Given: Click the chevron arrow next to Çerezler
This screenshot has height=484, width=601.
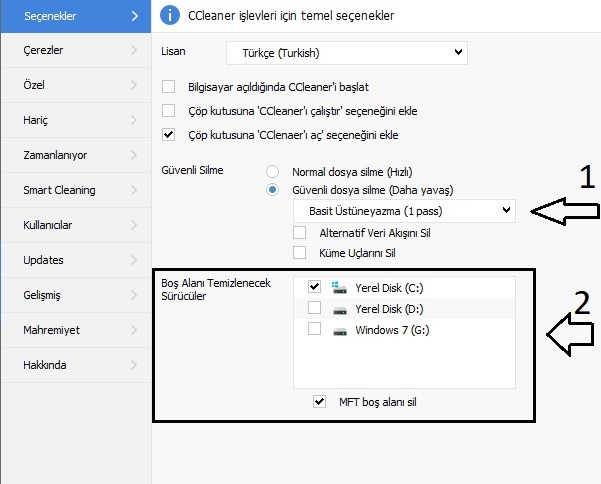Looking at the screenshot, I should 134,48.
